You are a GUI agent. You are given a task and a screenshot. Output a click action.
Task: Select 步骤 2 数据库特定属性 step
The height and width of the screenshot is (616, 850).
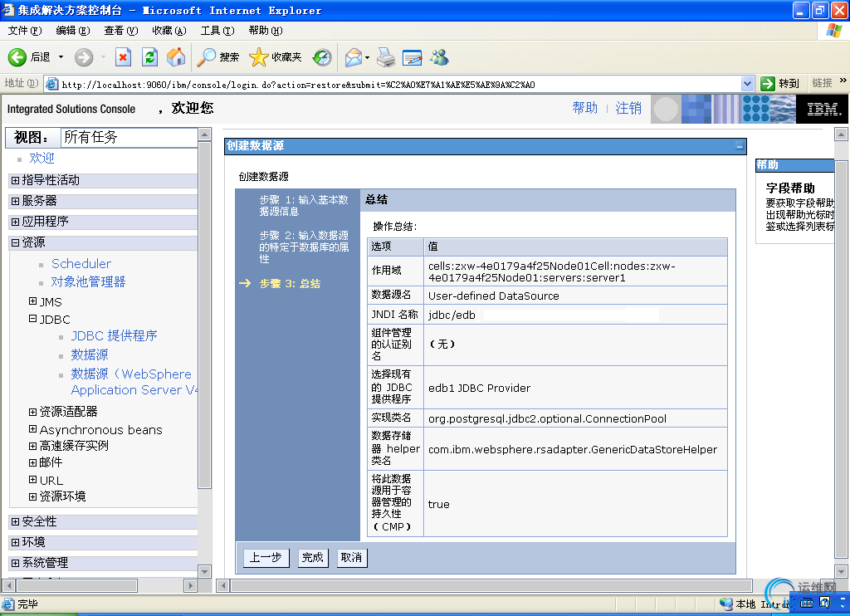point(304,247)
